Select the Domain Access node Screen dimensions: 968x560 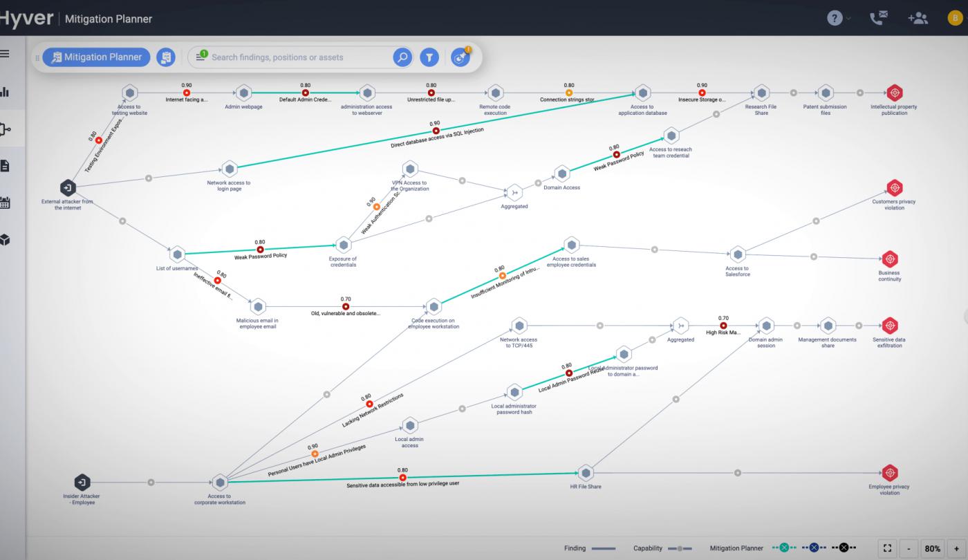pos(562,174)
